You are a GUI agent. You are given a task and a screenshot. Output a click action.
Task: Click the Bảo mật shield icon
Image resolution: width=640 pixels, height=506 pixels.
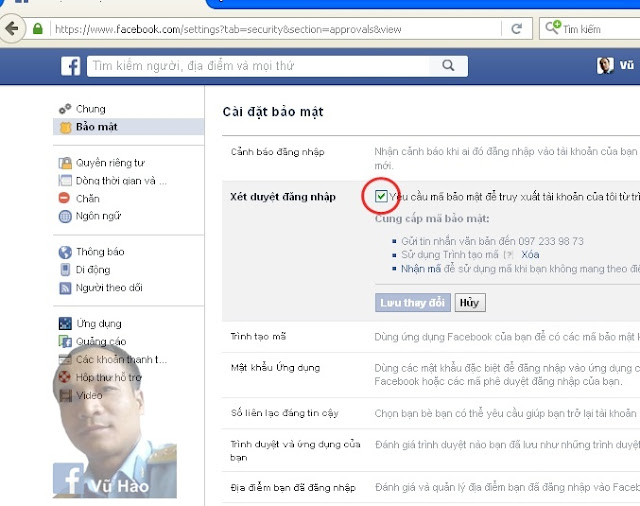(65, 127)
